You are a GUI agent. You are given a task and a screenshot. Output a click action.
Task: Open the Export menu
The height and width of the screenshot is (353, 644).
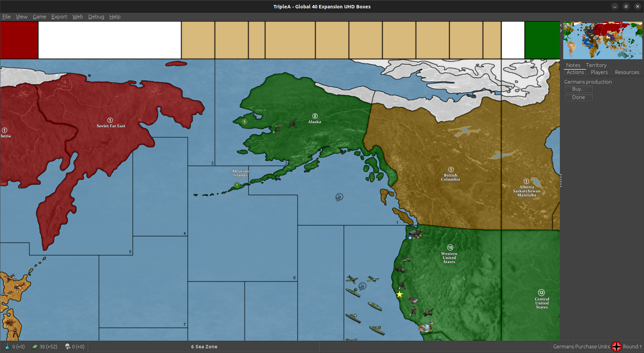(x=59, y=17)
